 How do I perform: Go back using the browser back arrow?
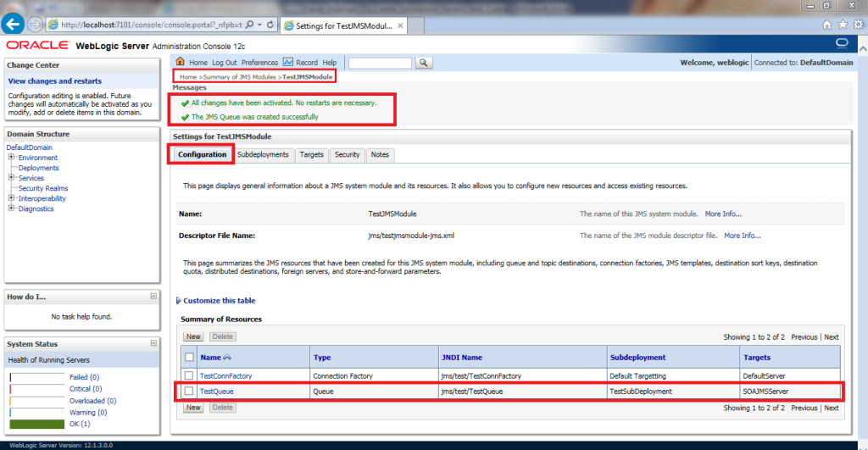[13, 25]
